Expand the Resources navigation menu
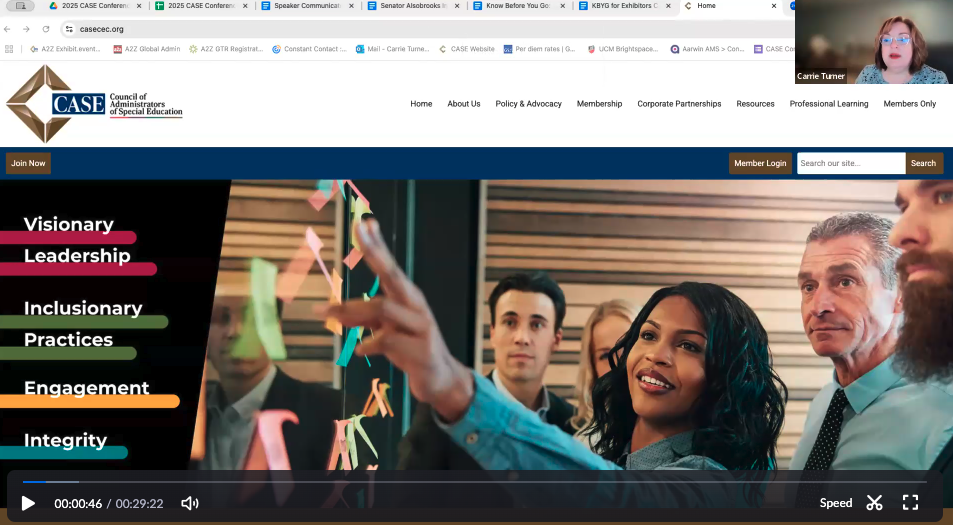 click(755, 104)
